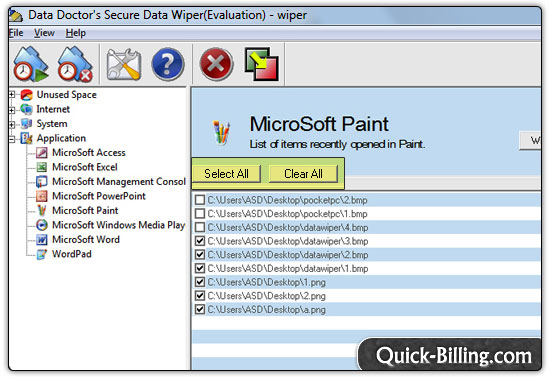This screenshot has height=377, width=550.
Task: Select MicroSoft Excel label in tree
Action: pyautogui.click(x=85, y=167)
